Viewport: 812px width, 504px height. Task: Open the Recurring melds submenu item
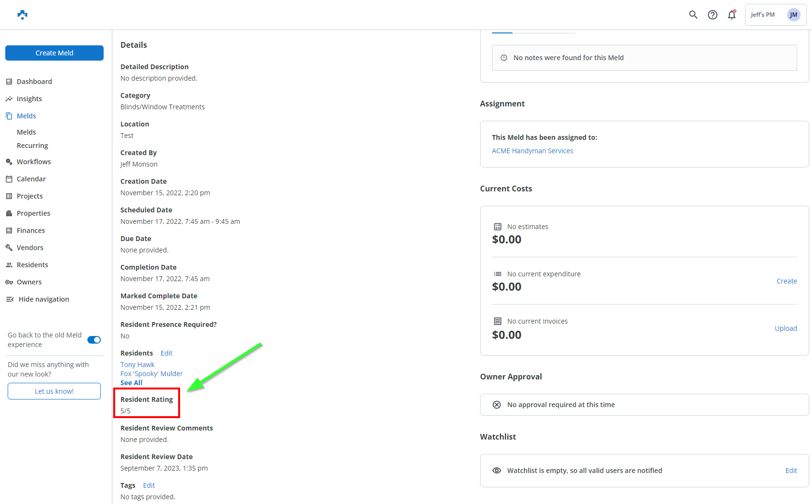pyautogui.click(x=32, y=146)
